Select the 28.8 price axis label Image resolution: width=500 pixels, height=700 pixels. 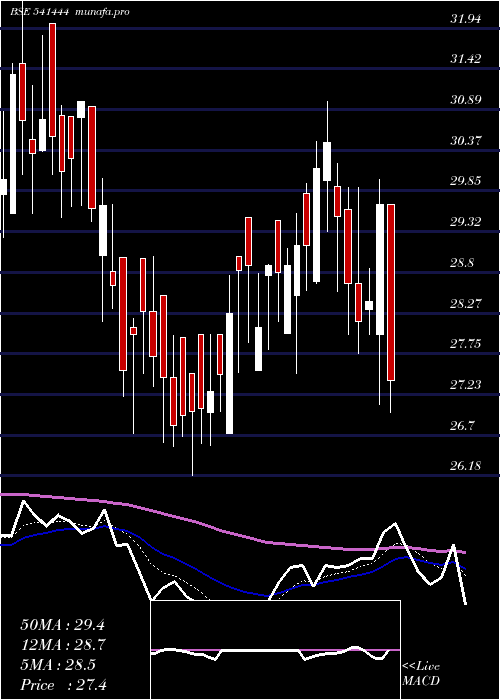coord(462,263)
